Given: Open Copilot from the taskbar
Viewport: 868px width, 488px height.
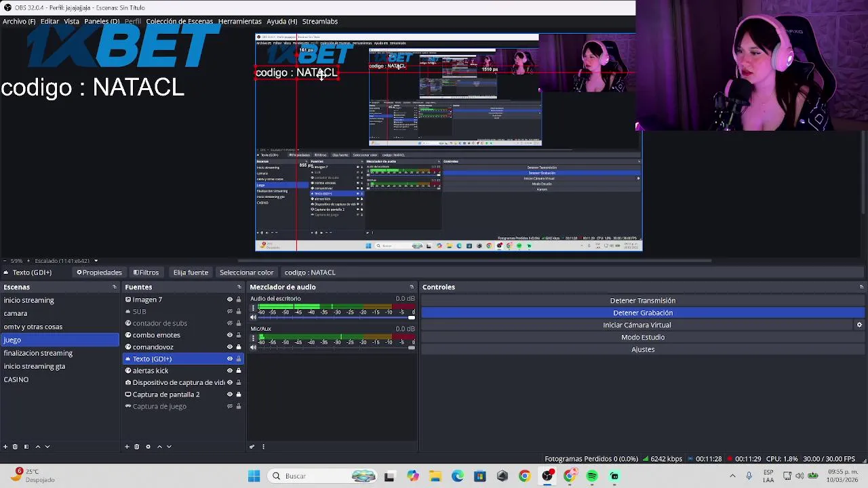Looking at the screenshot, I should point(412,476).
